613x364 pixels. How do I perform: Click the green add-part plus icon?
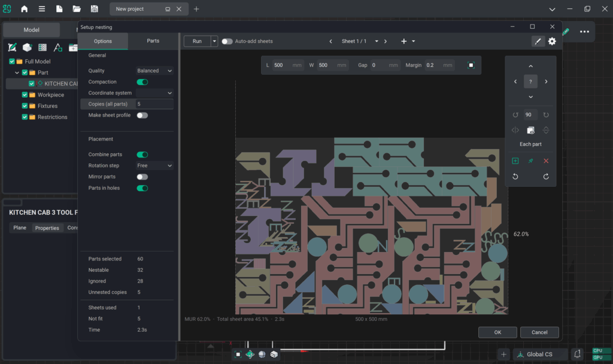(515, 161)
